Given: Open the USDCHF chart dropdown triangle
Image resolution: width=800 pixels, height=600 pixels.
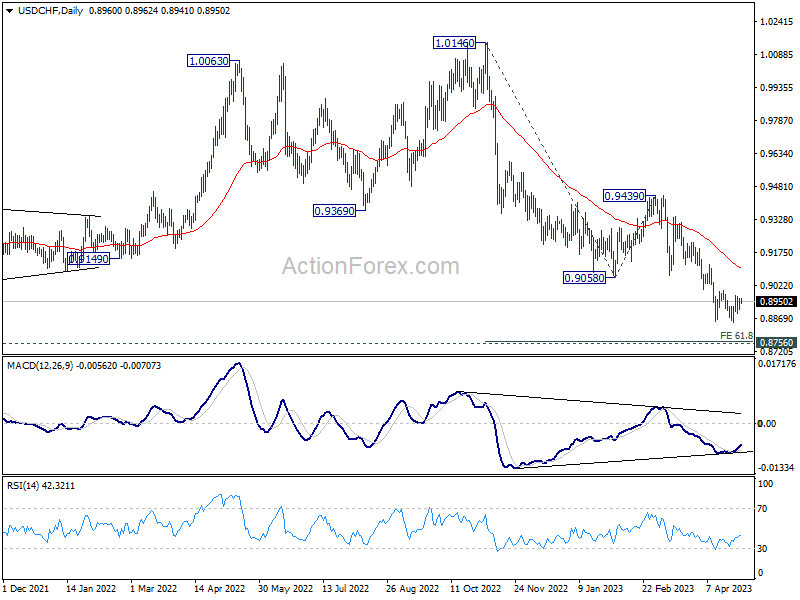Looking at the screenshot, I should (10, 11).
